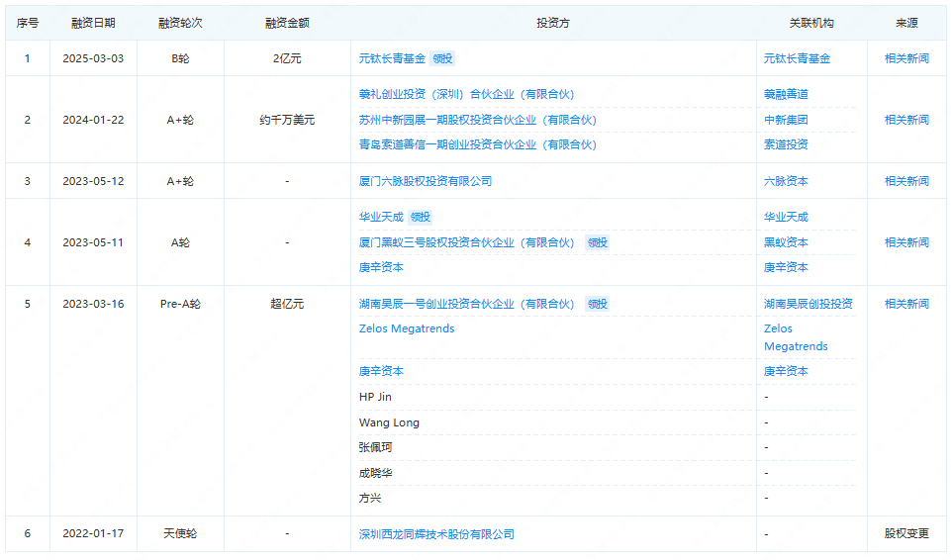
Task: Open 相关新闻 for the 2024-01-22 row
Action: 906,120
